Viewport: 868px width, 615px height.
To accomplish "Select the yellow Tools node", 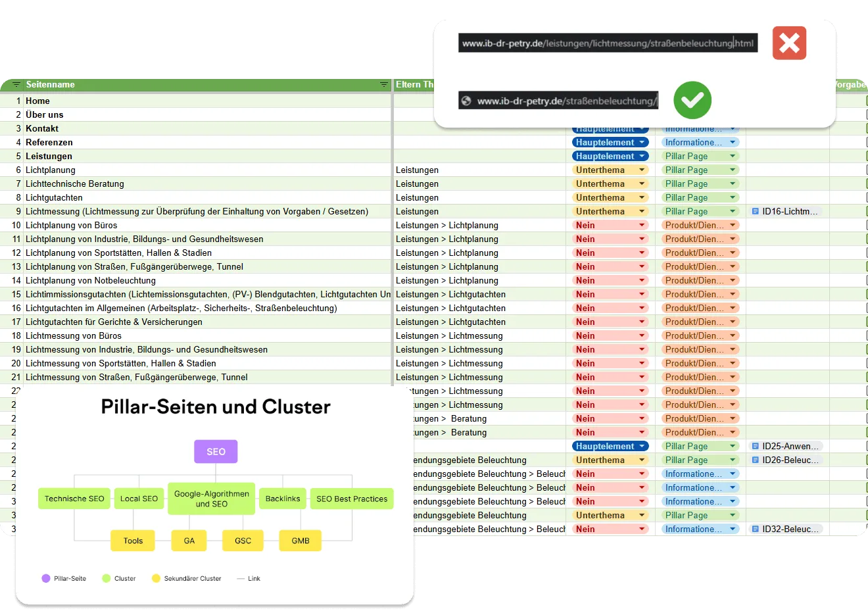I will pos(133,541).
